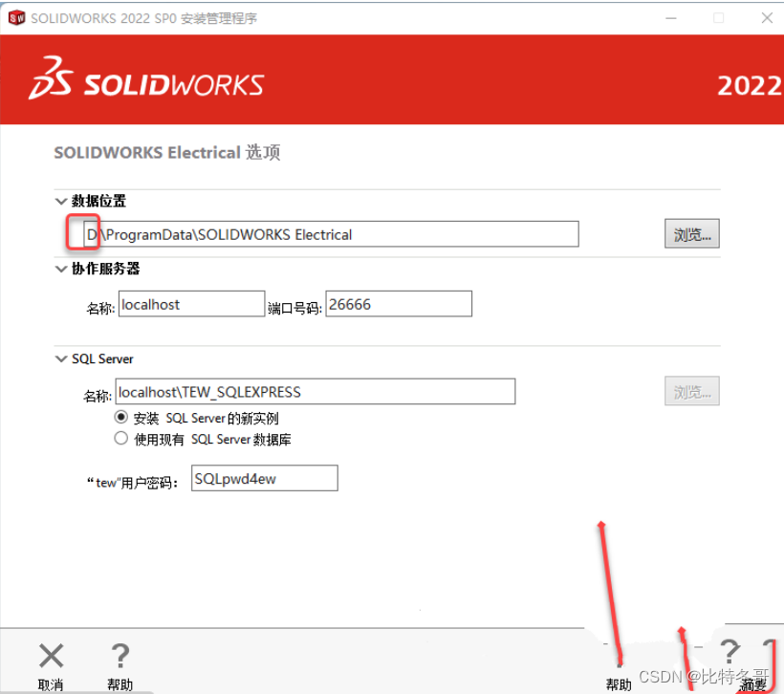Select 安装 SQL Server 的新实例 radio option
The height and width of the screenshot is (694, 784).
121,417
